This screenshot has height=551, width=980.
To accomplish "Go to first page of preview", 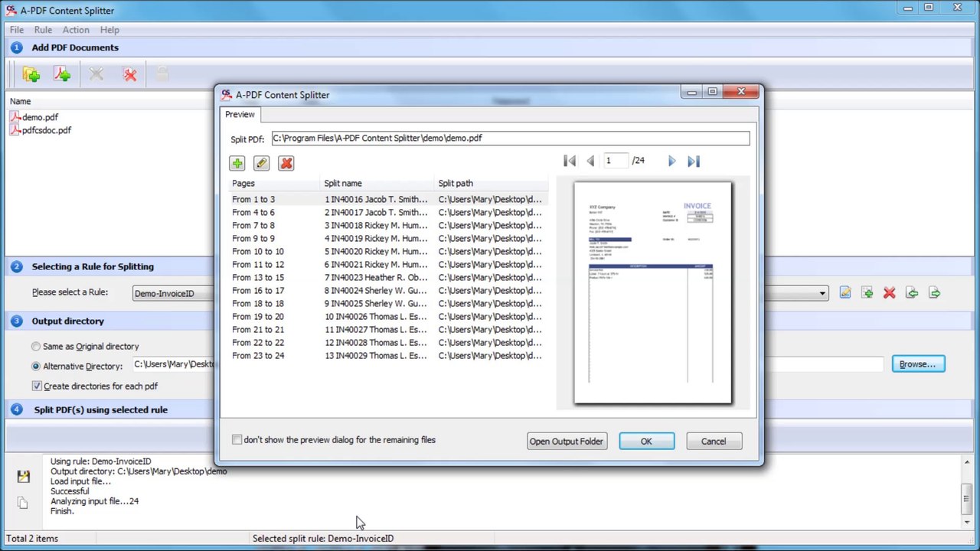I will coord(570,161).
